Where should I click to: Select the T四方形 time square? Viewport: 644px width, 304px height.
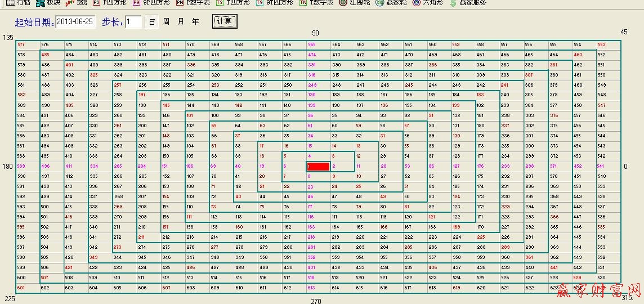(232, 3)
